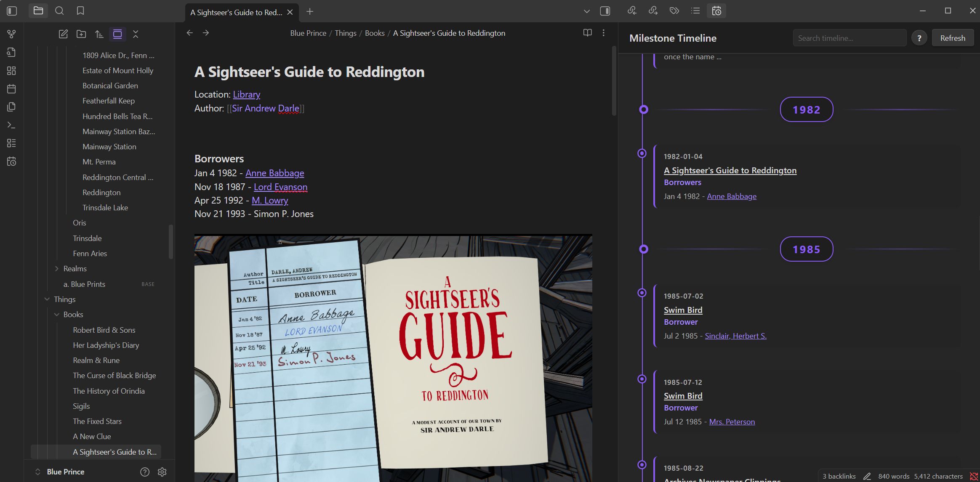Click the timeline Refresh button

click(953, 38)
